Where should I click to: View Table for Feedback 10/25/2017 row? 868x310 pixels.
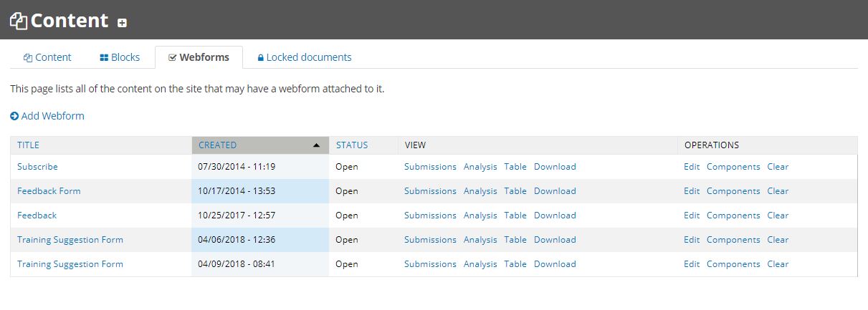pos(515,215)
